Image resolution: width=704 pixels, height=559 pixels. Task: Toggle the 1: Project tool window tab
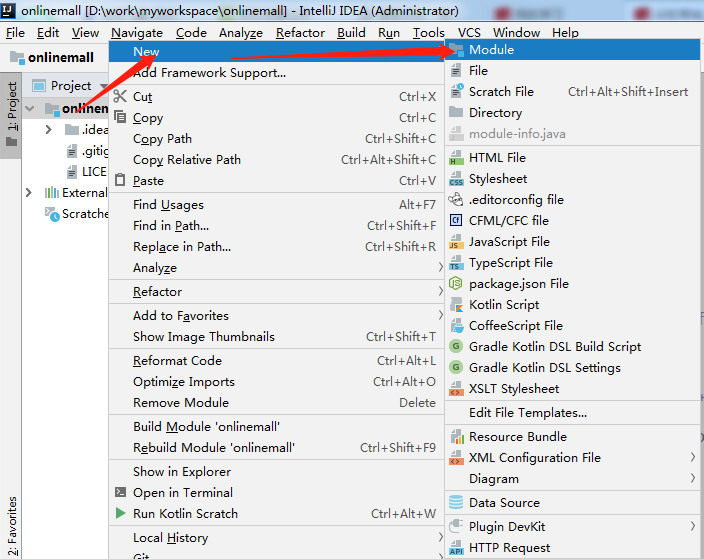coord(11,115)
